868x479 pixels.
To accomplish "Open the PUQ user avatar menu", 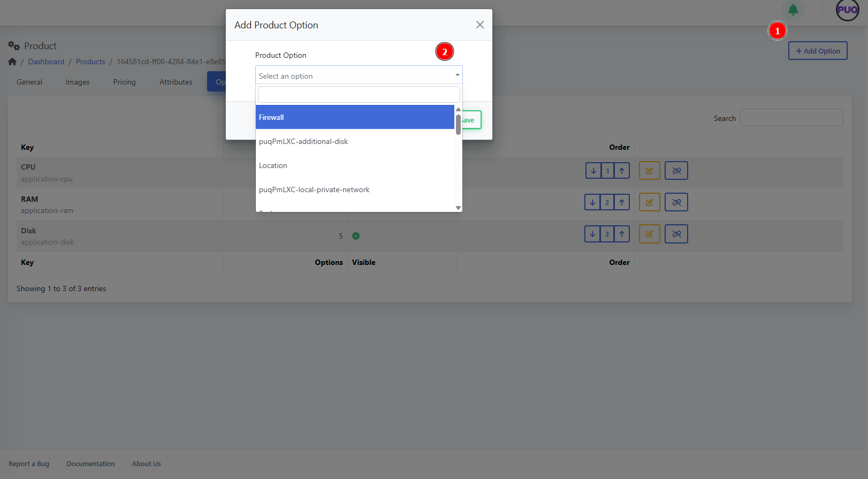I will click(848, 10).
